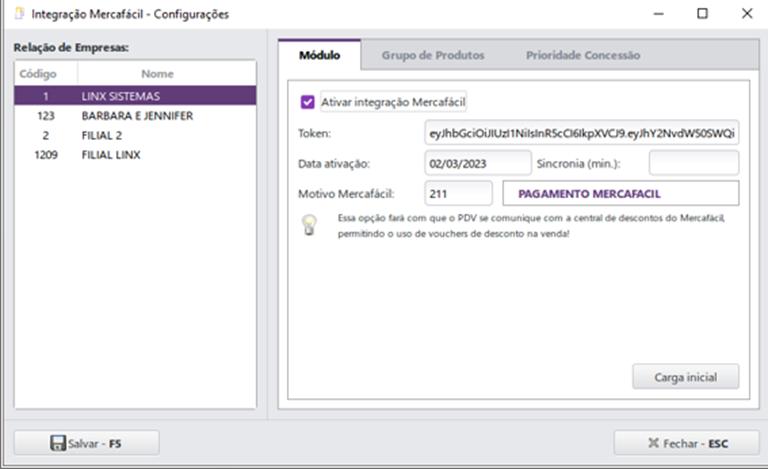This screenshot has height=469, width=768.
Task: Click the lightbulb hint icon
Action: point(310,224)
